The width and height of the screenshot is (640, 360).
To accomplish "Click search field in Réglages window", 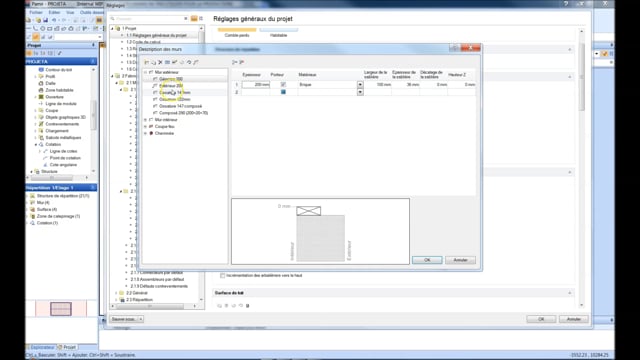I will [x=149, y=19].
